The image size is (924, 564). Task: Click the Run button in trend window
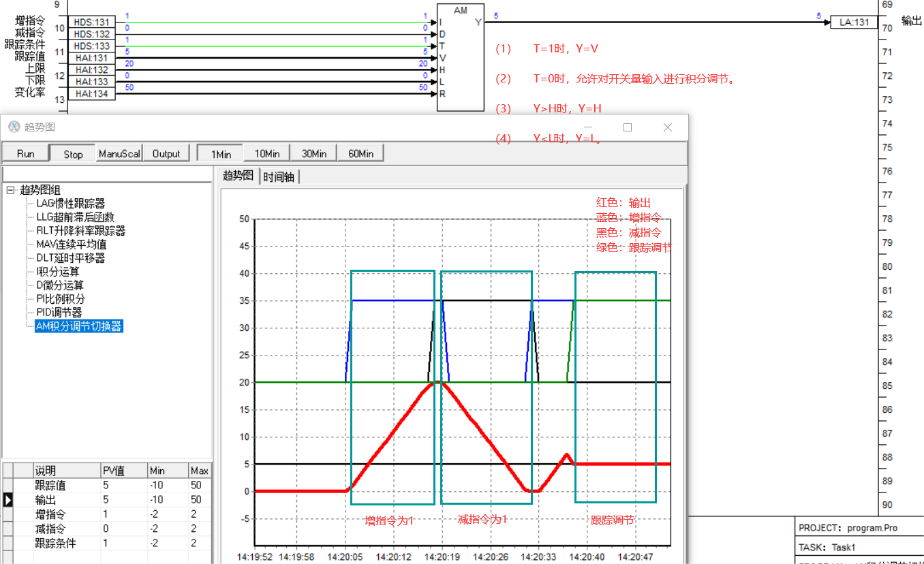click(x=26, y=153)
